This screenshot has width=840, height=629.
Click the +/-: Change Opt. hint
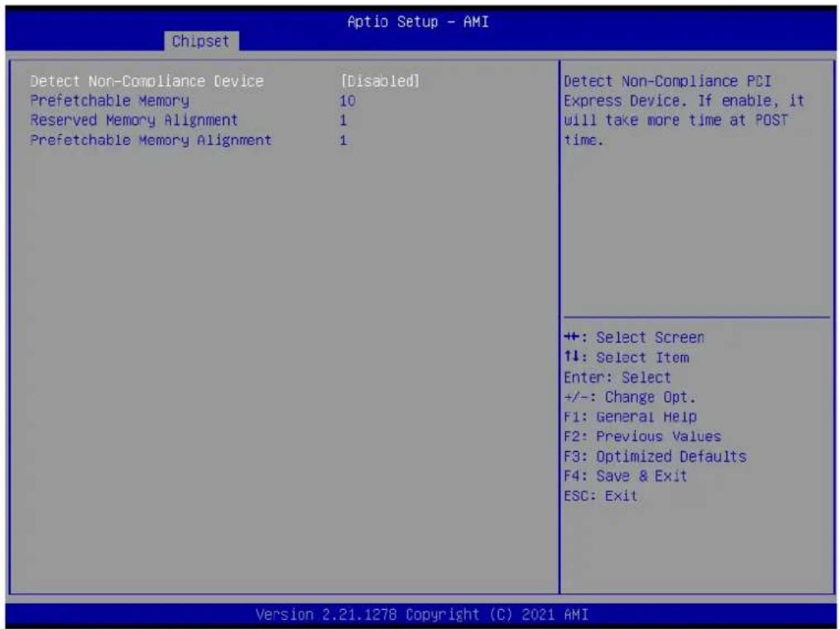tap(630, 397)
